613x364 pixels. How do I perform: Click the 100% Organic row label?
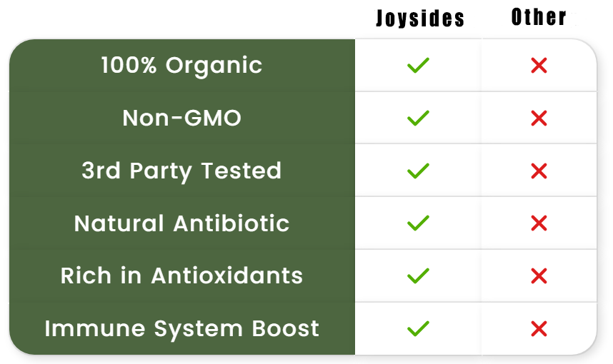181,66
